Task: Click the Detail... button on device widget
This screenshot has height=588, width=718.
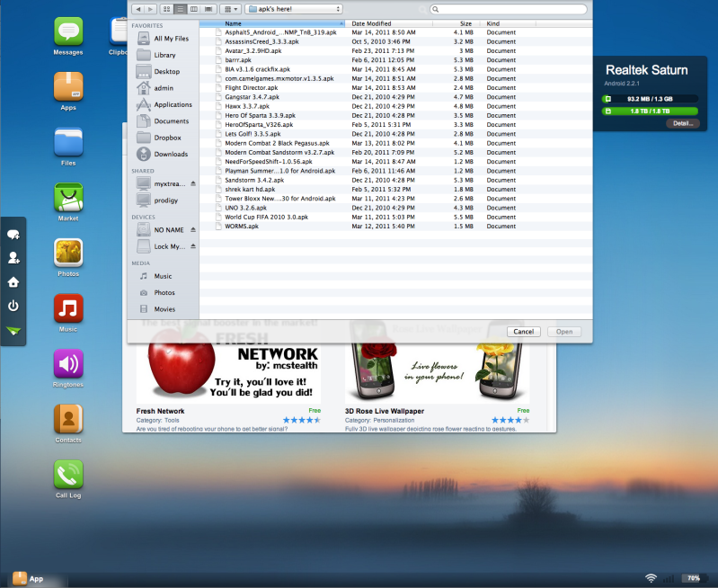Action: [x=683, y=123]
